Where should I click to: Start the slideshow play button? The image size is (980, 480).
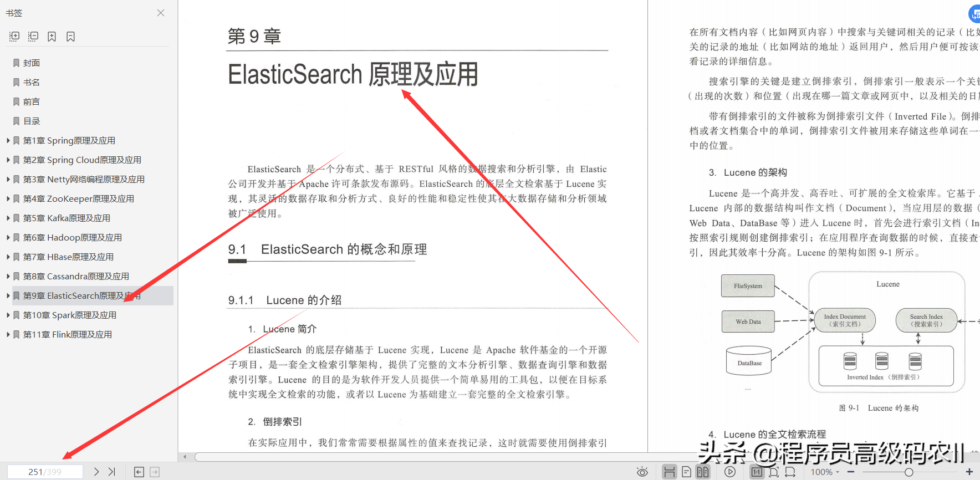click(730, 472)
